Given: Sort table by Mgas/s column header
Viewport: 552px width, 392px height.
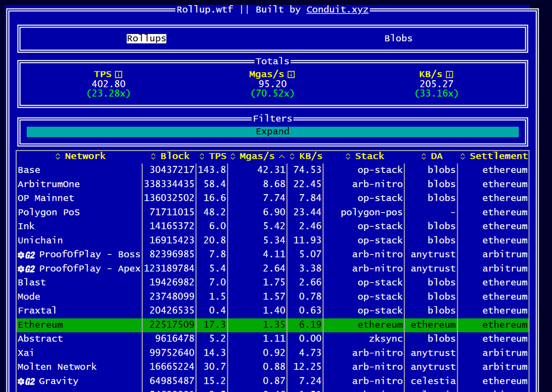Looking at the screenshot, I should pyautogui.click(x=258, y=156).
